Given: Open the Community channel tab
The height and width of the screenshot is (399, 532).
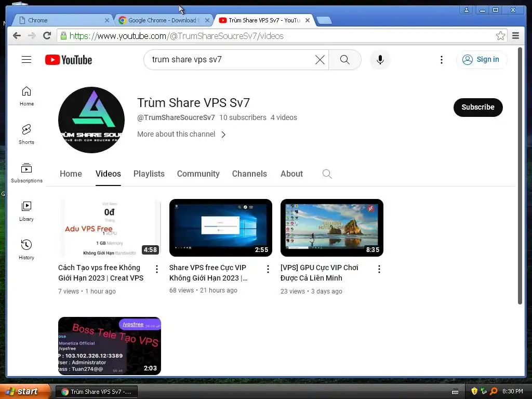Looking at the screenshot, I should pyautogui.click(x=198, y=174).
